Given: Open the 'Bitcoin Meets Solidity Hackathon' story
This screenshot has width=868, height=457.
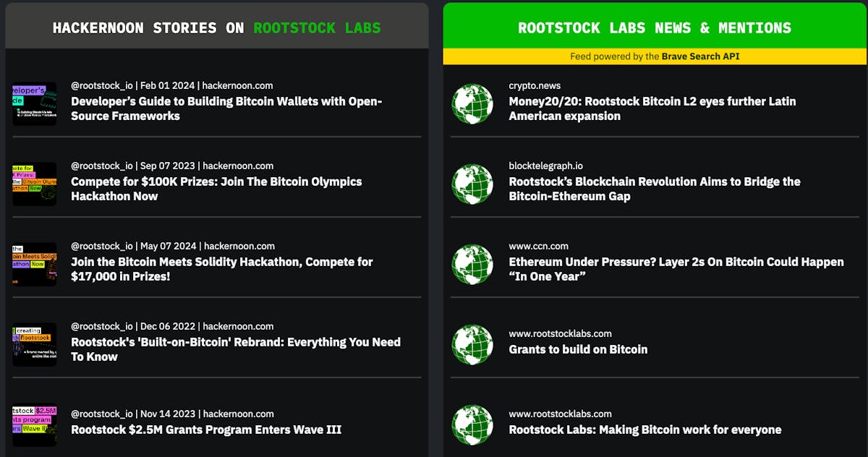Looking at the screenshot, I should [221, 269].
